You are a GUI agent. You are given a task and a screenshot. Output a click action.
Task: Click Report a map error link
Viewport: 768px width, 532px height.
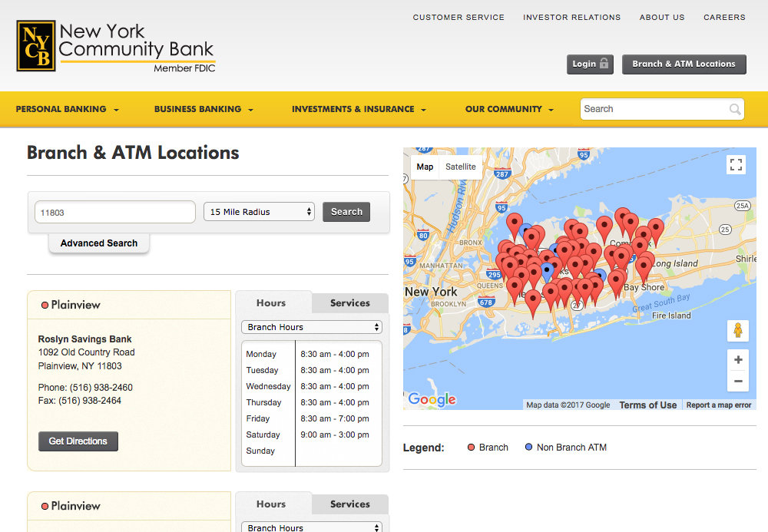pyautogui.click(x=719, y=405)
